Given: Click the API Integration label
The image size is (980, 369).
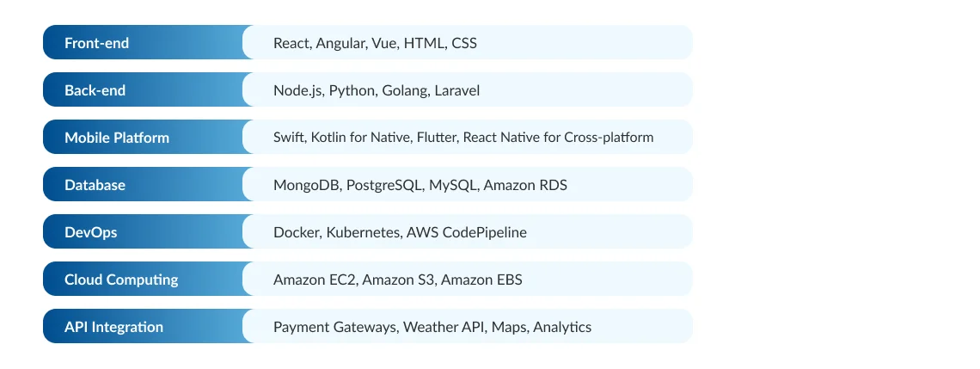Looking at the screenshot, I should pos(113,327).
